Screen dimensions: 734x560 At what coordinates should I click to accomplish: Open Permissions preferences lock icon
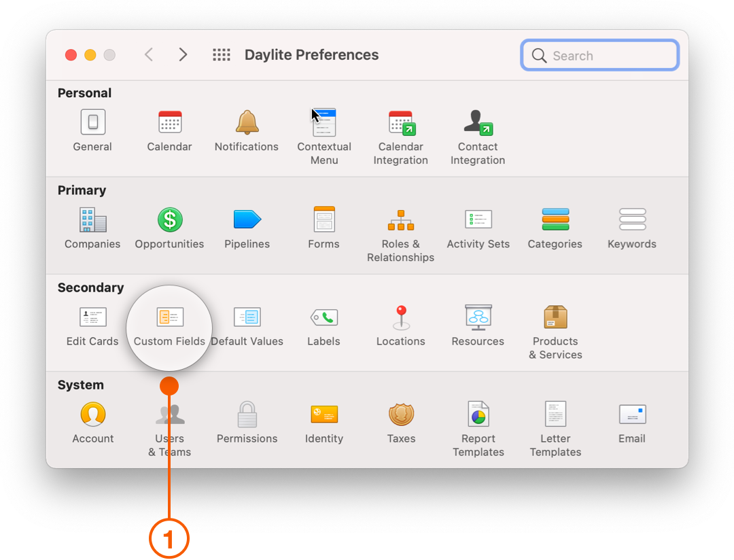[x=247, y=415]
